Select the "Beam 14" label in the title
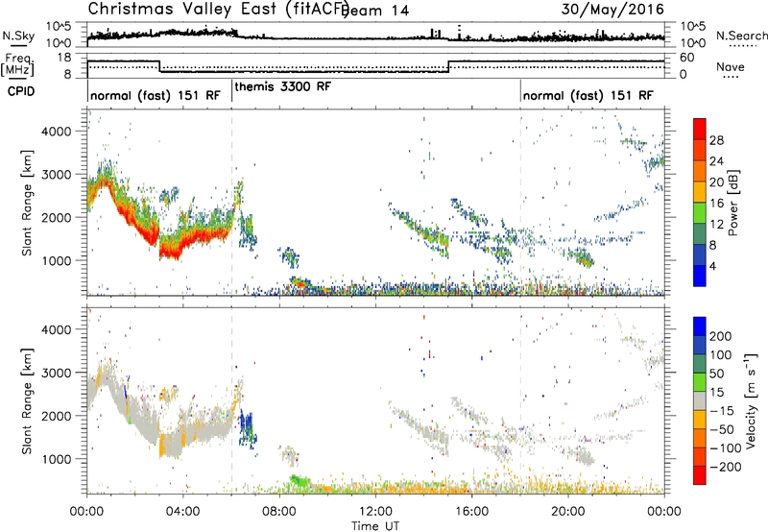 pos(375,11)
